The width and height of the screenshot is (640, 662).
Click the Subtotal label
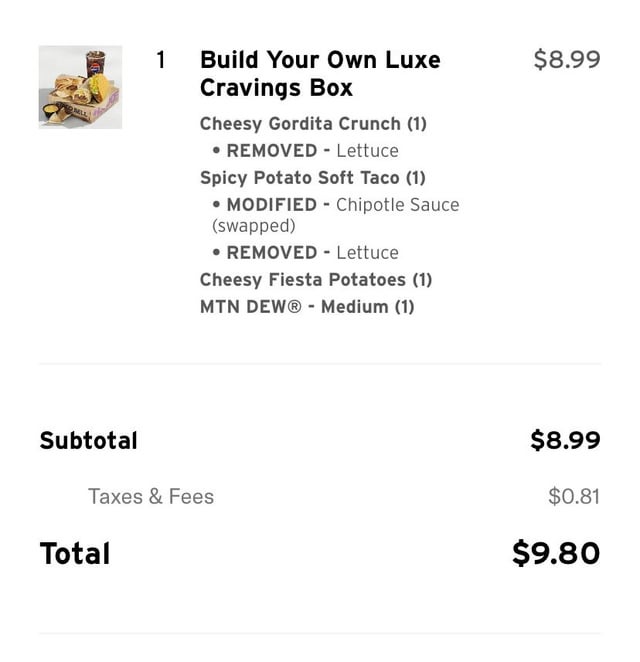point(89,441)
